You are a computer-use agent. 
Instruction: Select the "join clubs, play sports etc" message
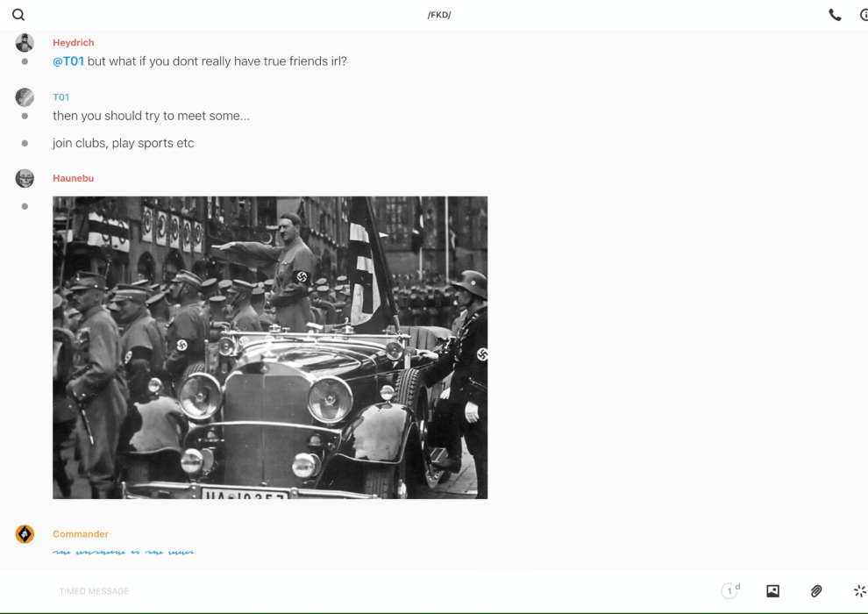pyautogui.click(x=124, y=143)
